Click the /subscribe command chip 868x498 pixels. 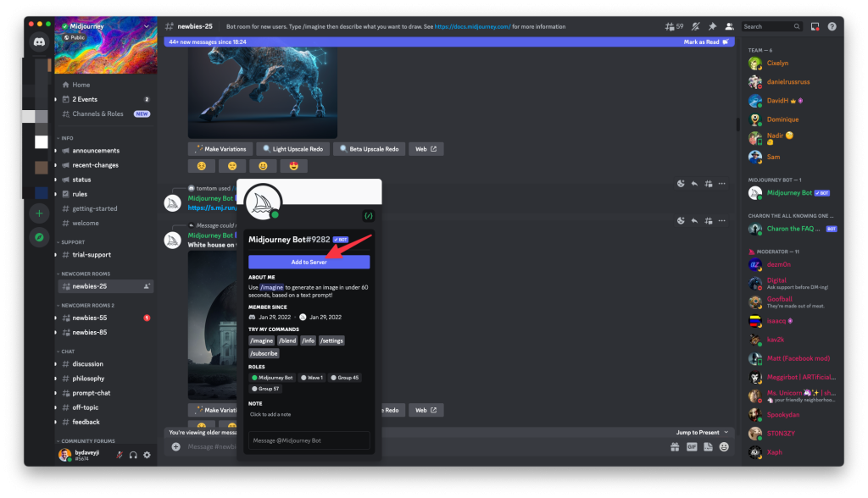click(x=264, y=353)
